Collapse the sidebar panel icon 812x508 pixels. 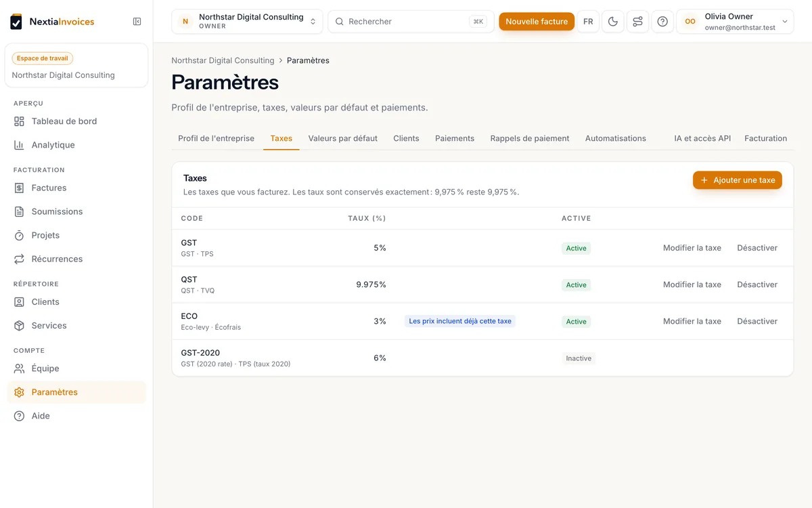pyautogui.click(x=137, y=22)
